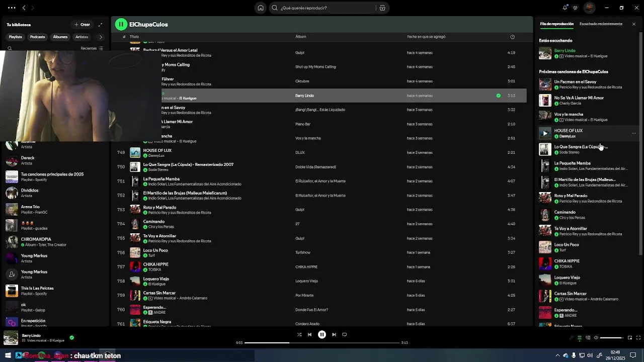Sort by Título column header
Screen dimensions: 644x362
coord(134,37)
